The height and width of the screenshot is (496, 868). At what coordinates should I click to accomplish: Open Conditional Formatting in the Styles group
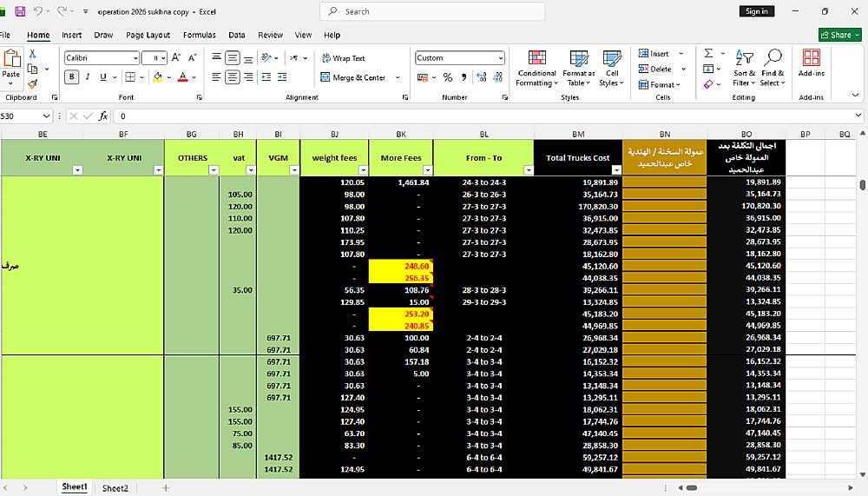coord(536,67)
